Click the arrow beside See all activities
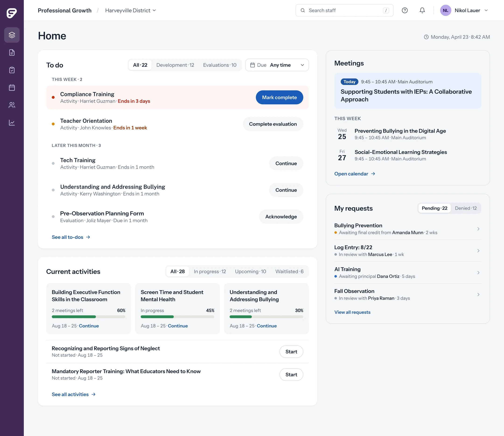The height and width of the screenshot is (436, 504). click(x=93, y=394)
